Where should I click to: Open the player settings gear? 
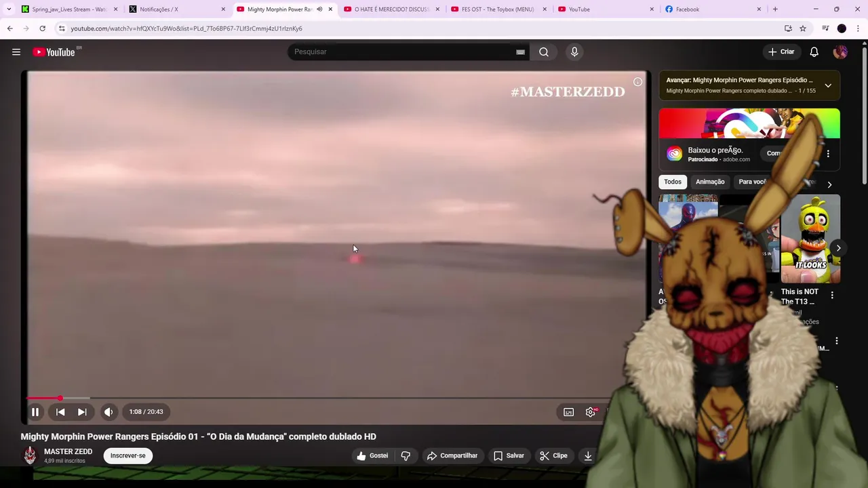[591, 412]
